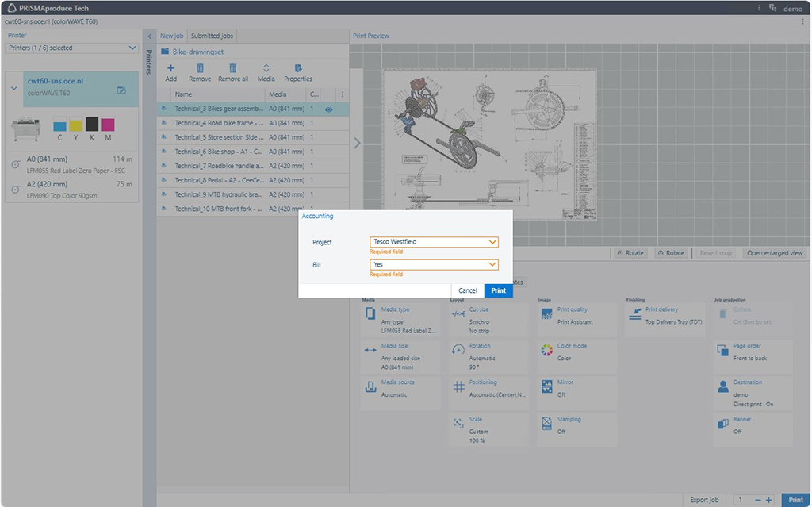Open the Project dropdown showing Tesco Westfield
The image size is (812, 507).
click(x=434, y=242)
